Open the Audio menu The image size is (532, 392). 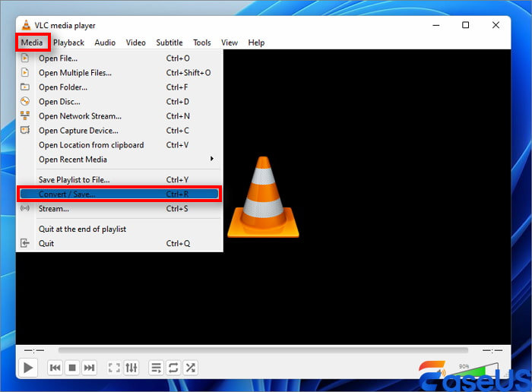tap(105, 43)
